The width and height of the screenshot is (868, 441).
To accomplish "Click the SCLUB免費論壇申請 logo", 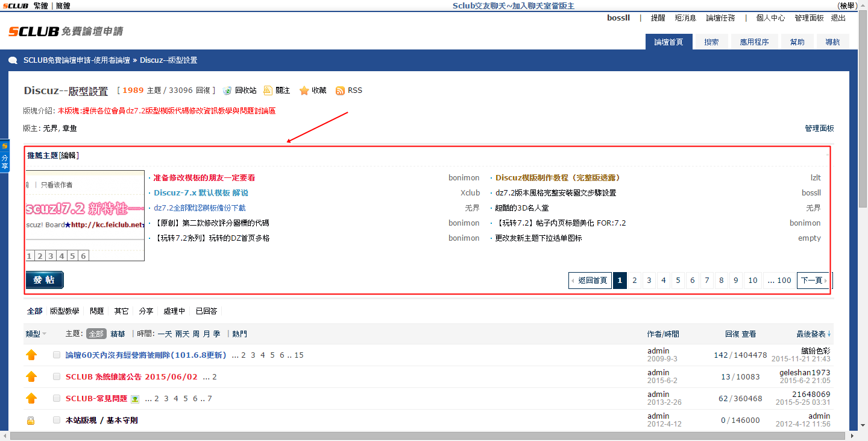I will [x=66, y=31].
